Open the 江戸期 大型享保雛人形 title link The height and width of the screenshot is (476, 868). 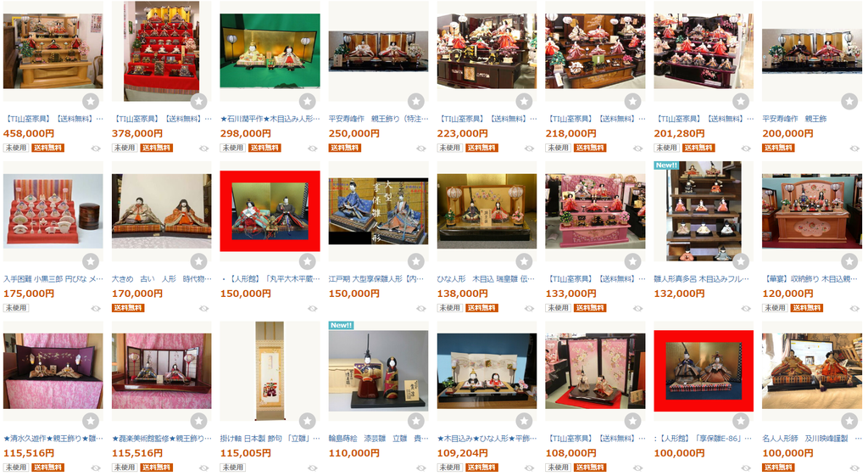(x=378, y=279)
